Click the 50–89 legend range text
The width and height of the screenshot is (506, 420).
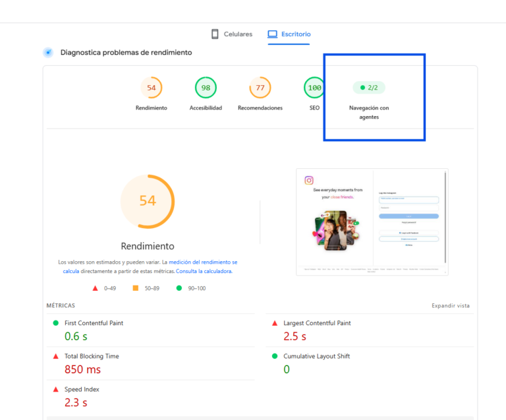click(x=152, y=288)
